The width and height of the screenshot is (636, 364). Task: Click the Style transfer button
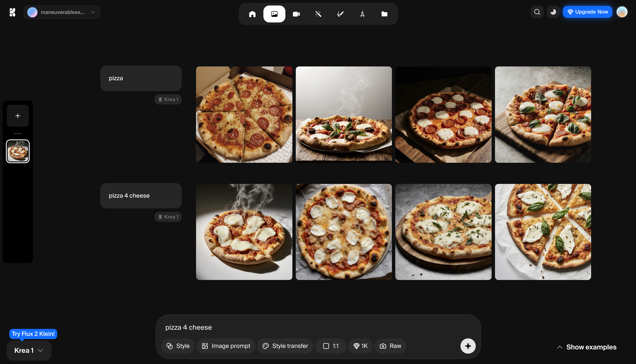285,346
